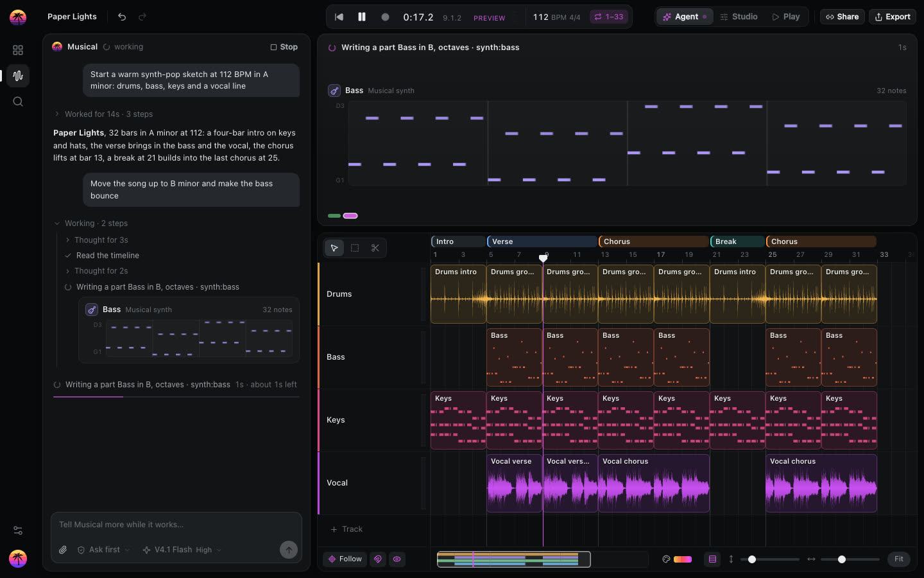Toggle the 1–33 loop range
924x578 pixels.
point(608,17)
